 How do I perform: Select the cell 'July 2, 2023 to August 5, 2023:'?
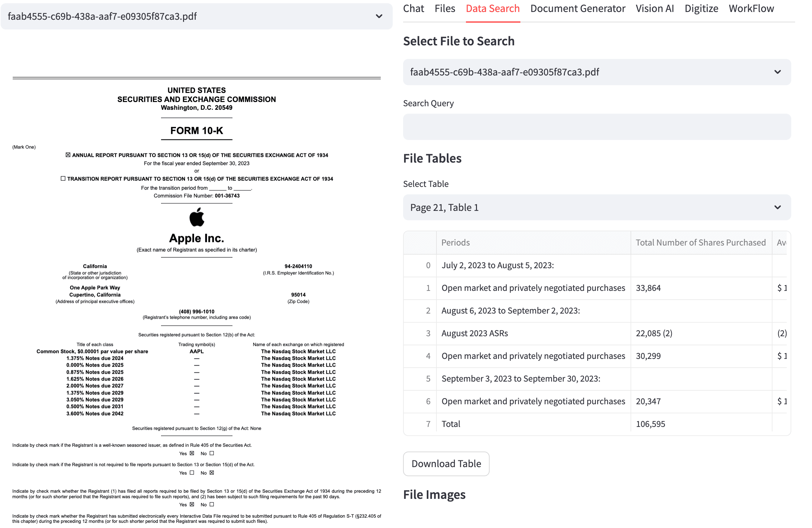(533, 265)
